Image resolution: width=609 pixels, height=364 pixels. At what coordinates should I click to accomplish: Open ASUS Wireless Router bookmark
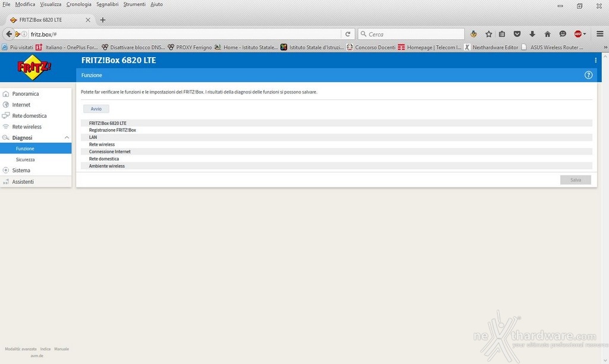[553, 48]
